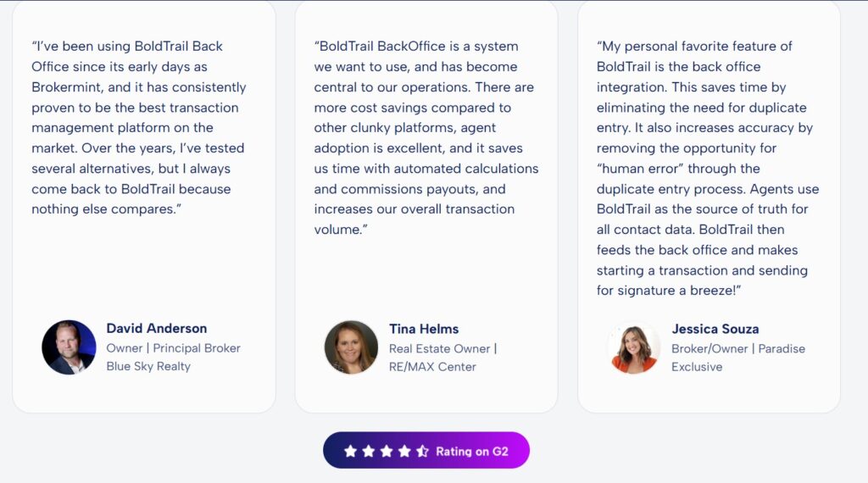Click the RE/MAX Center company text

coord(432,367)
